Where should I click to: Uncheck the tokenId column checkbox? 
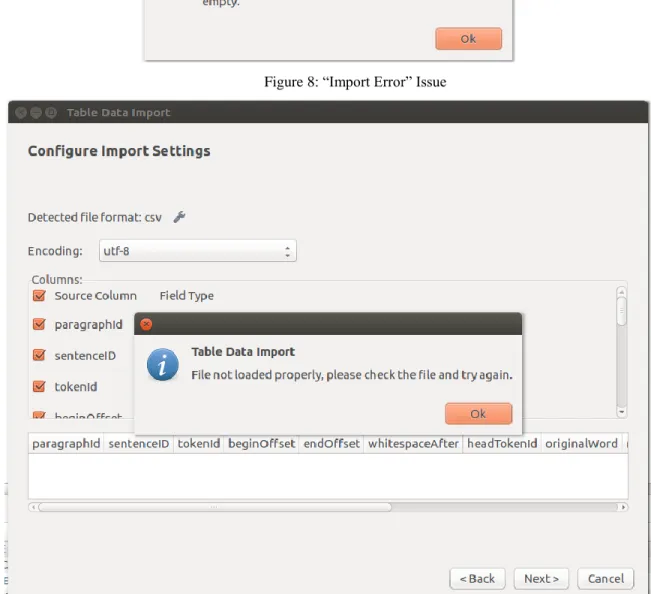click(39, 386)
